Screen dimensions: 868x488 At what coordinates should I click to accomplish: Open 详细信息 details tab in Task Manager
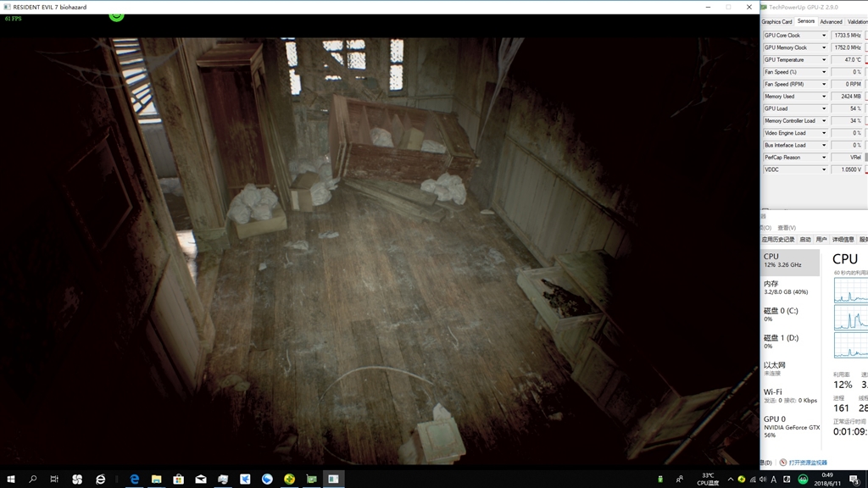(843, 240)
